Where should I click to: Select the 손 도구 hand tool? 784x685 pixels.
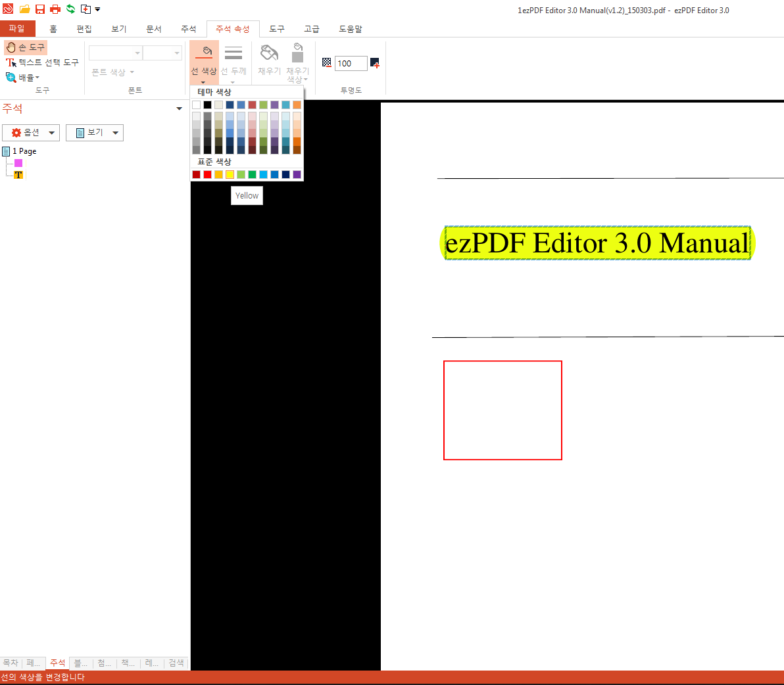(x=26, y=47)
